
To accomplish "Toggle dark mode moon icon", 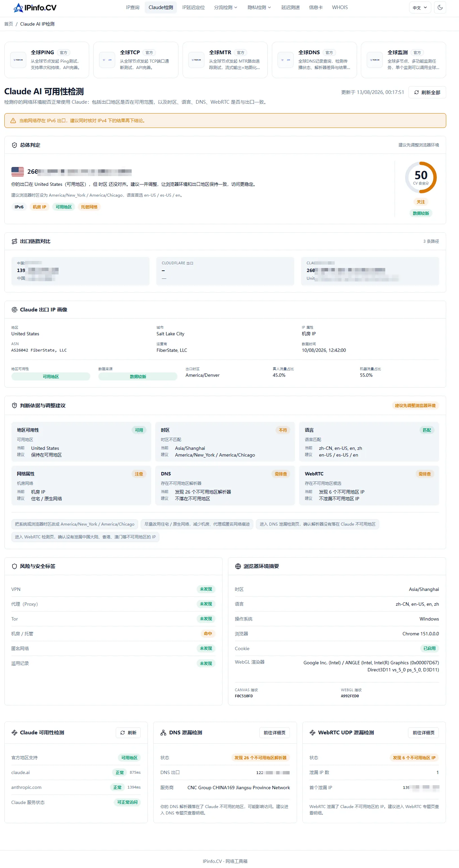I will point(440,7).
